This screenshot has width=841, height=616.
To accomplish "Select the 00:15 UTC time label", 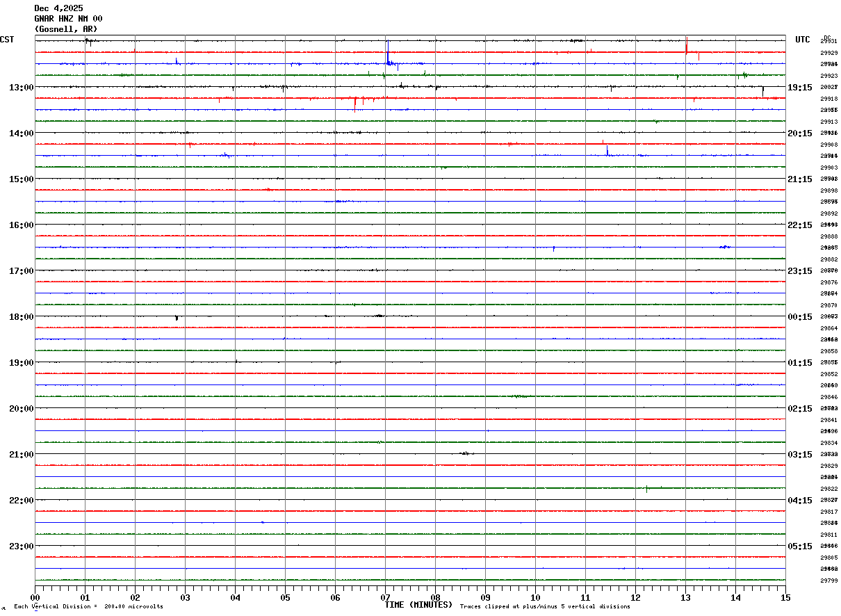I will tap(800, 317).
